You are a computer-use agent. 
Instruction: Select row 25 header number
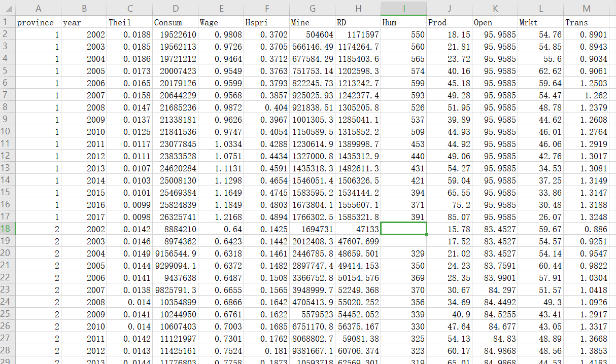pos(8,314)
